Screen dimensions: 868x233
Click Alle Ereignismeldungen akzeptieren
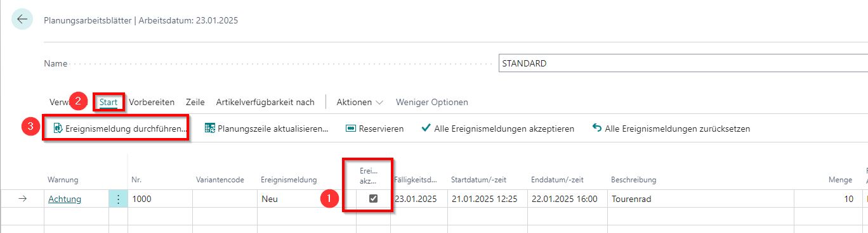pos(498,129)
